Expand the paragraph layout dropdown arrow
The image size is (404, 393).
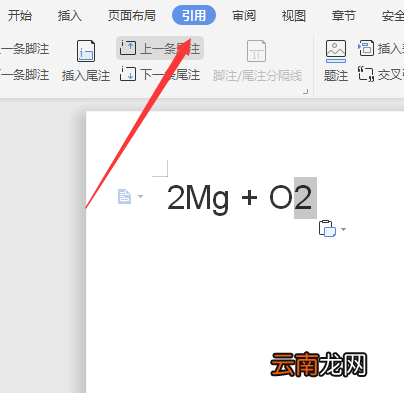pos(140,196)
